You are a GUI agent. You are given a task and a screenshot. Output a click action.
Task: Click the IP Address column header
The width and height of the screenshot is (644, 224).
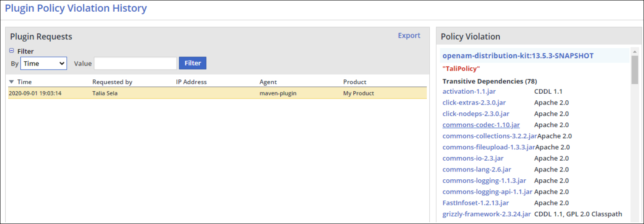tap(191, 82)
